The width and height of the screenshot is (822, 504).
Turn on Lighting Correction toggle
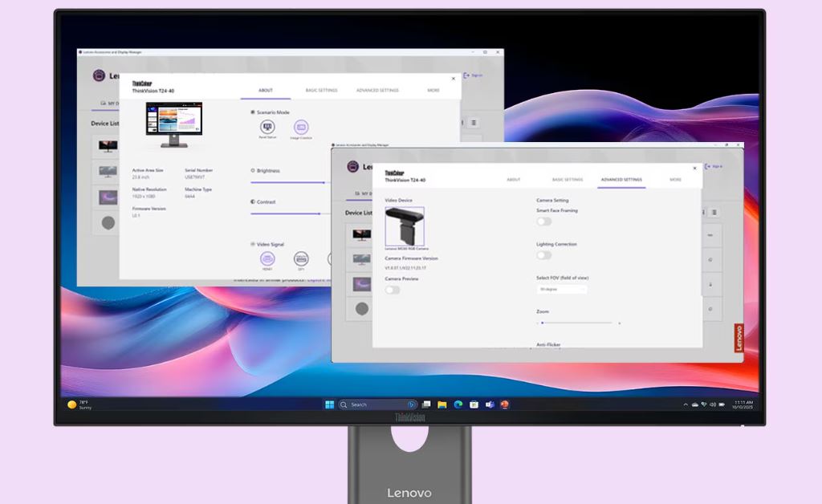point(544,255)
